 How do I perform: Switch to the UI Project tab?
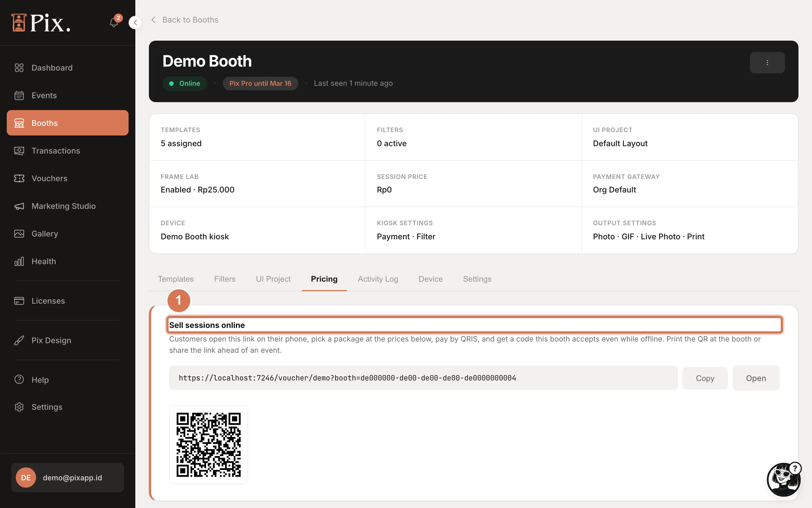pos(273,279)
